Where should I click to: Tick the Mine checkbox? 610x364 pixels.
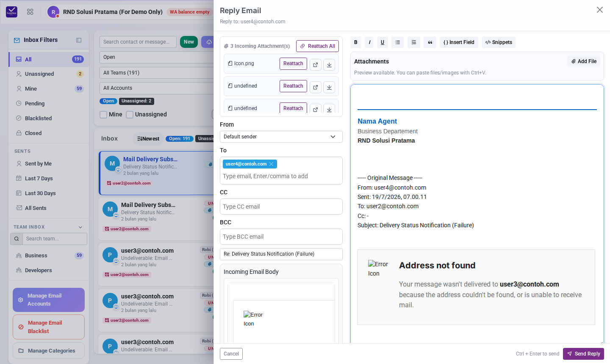[x=103, y=115]
